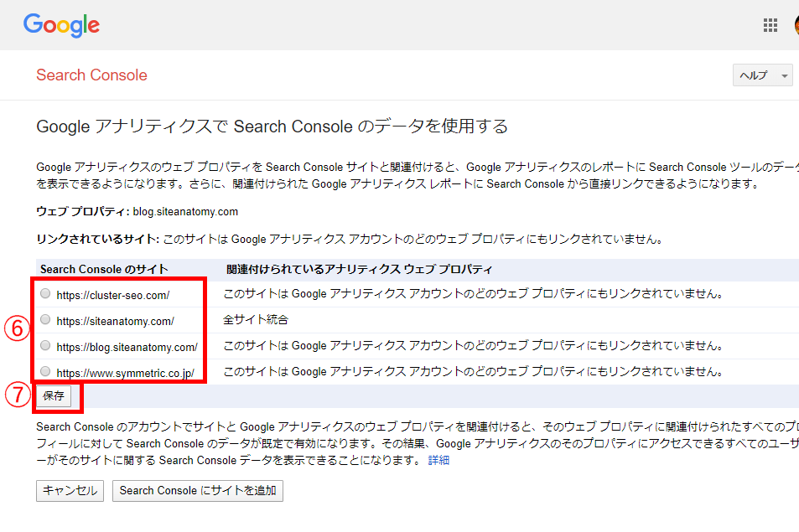Open the 詳細 link
The height and width of the screenshot is (532, 799).
(438, 460)
